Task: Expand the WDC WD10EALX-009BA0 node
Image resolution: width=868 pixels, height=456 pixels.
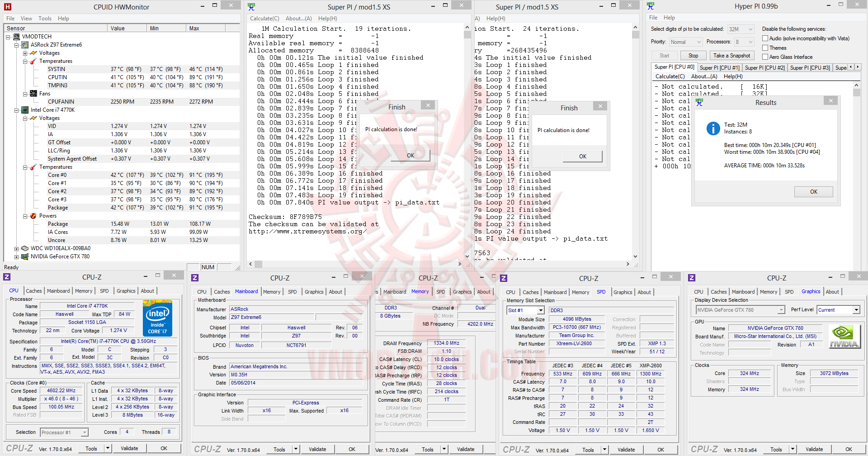Action: (x=16, y=248)
